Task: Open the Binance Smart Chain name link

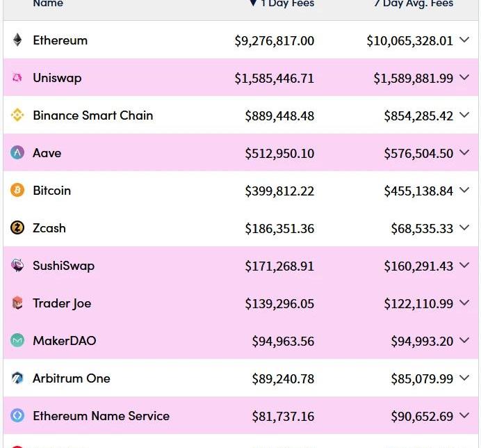Action: (92, 115)
